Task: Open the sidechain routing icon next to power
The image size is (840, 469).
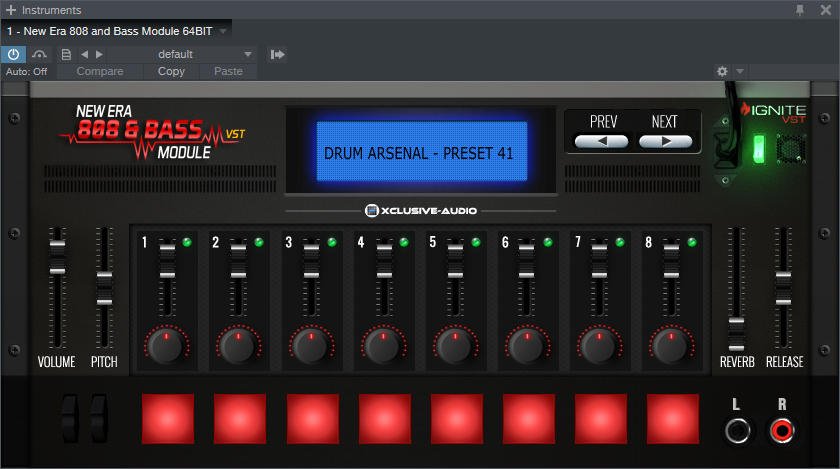Action: click(39, 54)
